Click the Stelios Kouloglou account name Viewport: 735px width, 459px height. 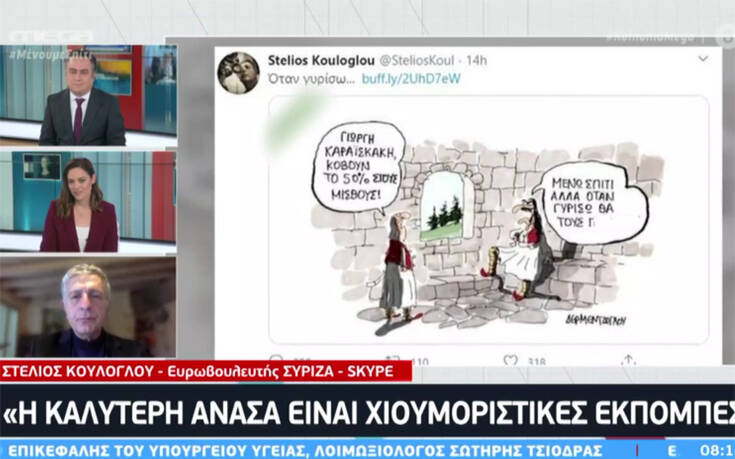tap(321, 60)
